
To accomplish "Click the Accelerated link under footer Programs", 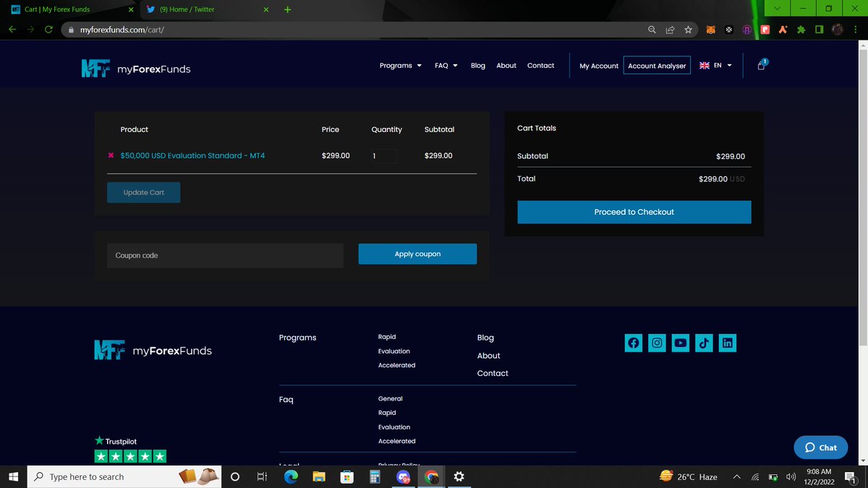I will [x=396, y=365].
